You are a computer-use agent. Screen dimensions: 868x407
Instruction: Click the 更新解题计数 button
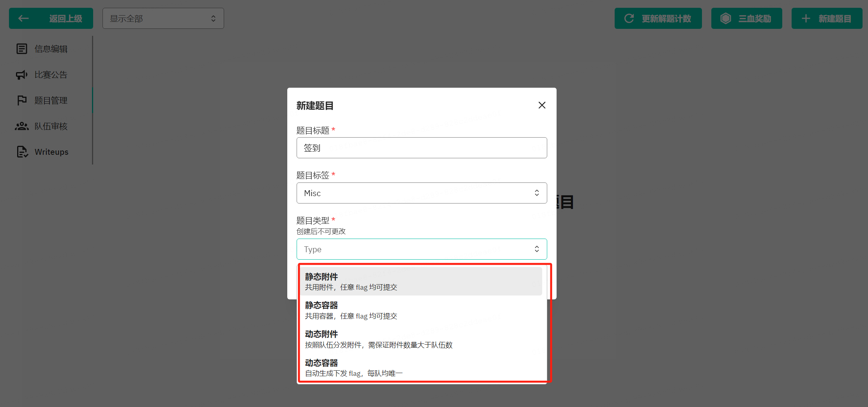(x=658, y=18)
